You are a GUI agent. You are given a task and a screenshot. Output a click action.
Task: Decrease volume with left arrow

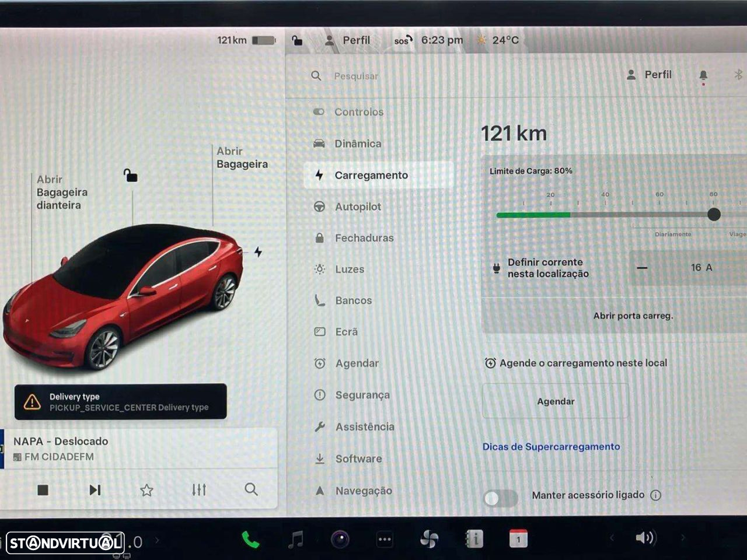[612, 538]
